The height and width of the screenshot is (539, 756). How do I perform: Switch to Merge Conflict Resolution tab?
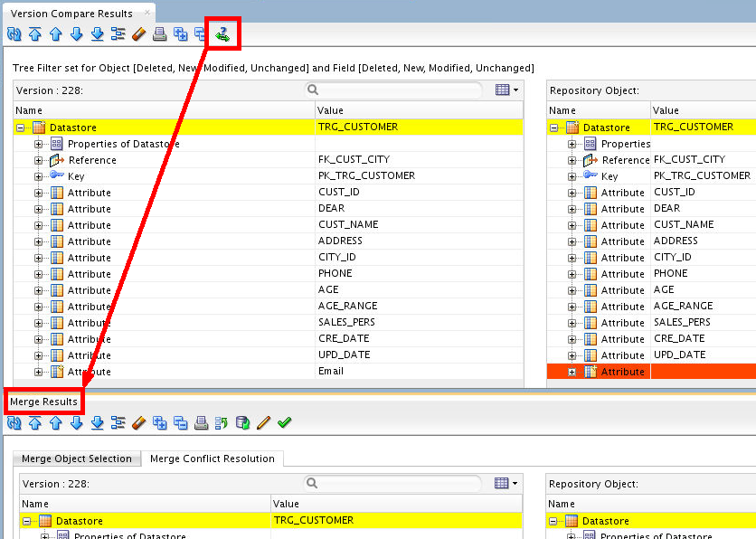coord(213,459)
